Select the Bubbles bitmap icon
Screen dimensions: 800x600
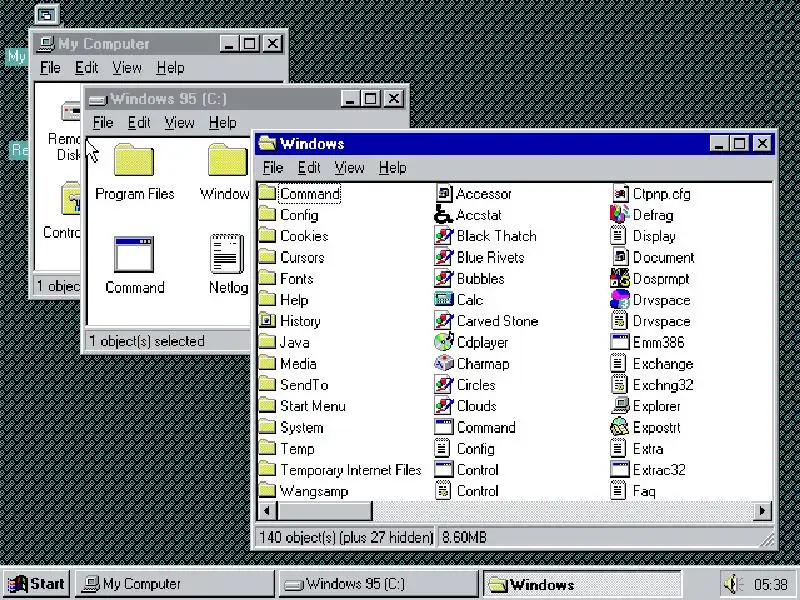pyautogui.click(x=443, y=279)
